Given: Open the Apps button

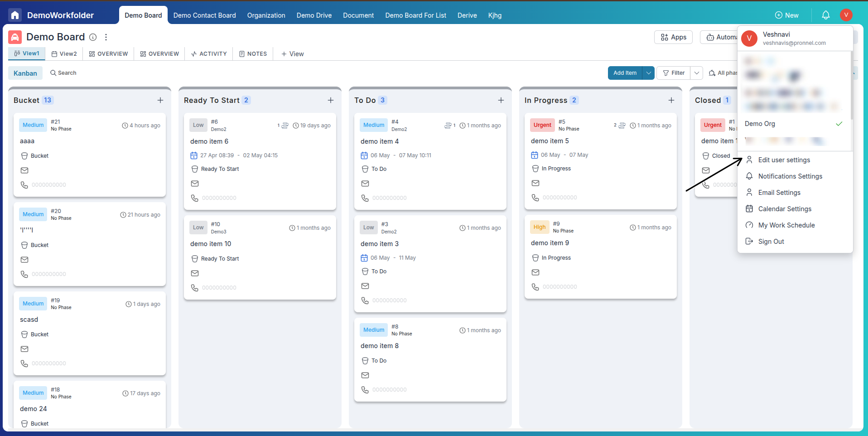Looking at the screenshot, I should coord(673,37).
